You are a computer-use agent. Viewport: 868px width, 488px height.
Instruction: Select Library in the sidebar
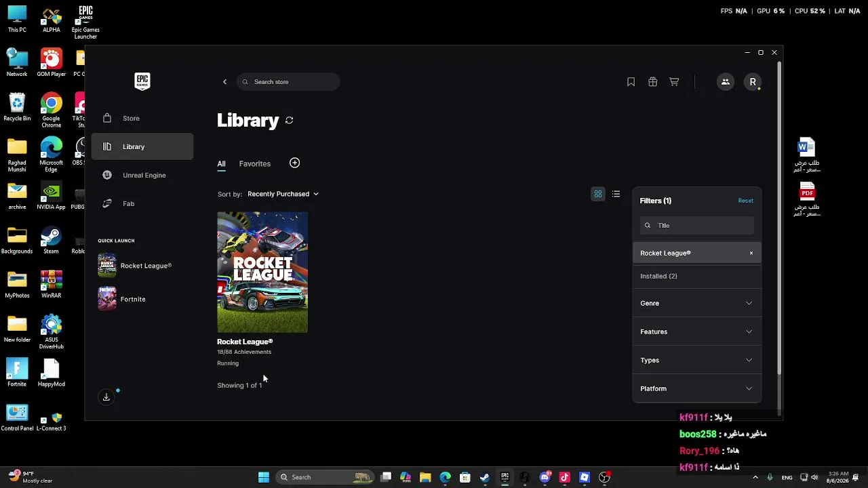point(142,146)
